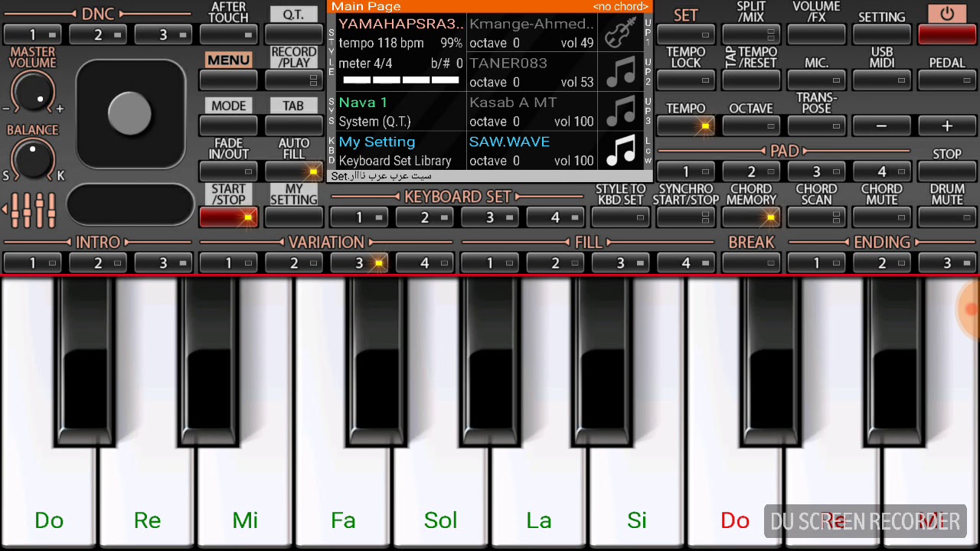Stop the pads with the Stop button
980x551 pixels.
point(947,171)
